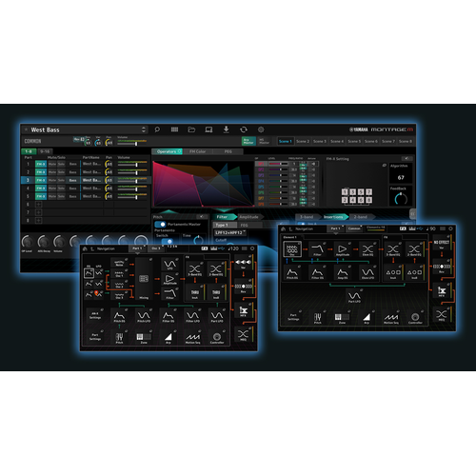Click the open-folder icon in the toolbar
This screenshot has height=476, width=476.
pyautogui.click(x=191, y=129)
